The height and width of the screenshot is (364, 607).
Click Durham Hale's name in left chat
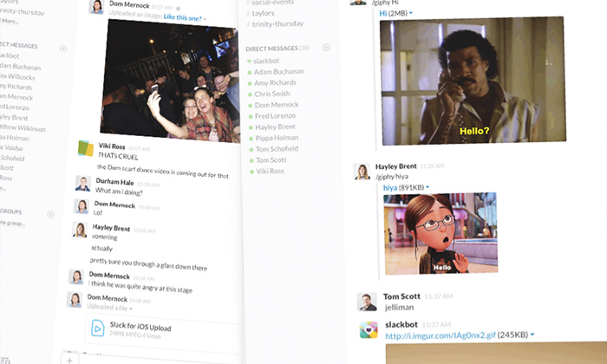pos(114,181)
